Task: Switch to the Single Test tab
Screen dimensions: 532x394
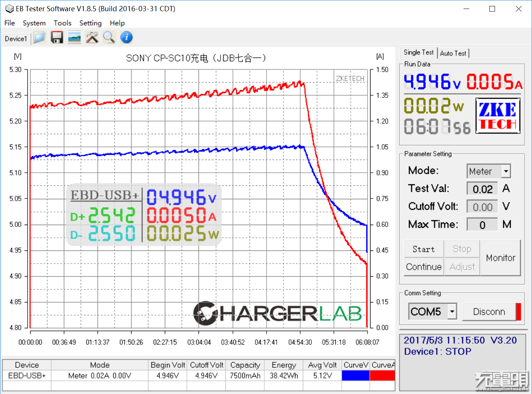Action: (x=419, y=53)
